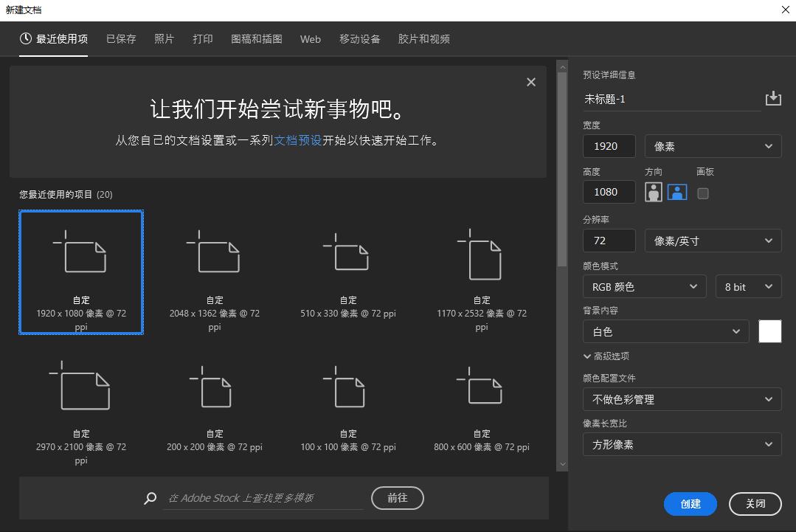This screenshot has width=796, height=532.
Task: Select the white background color swatch
Action: coord(769,331)
